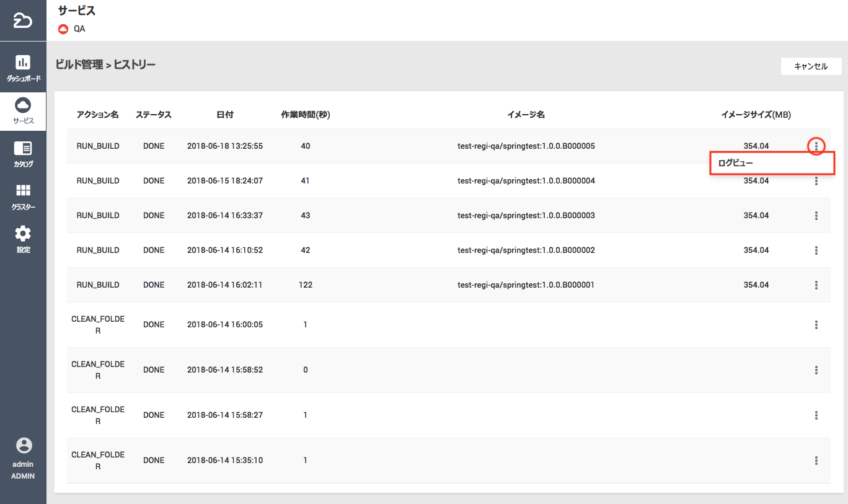The image size is (848, 504).
Task: Click the red QA cloud icon
Action: (x=63, y=29)
